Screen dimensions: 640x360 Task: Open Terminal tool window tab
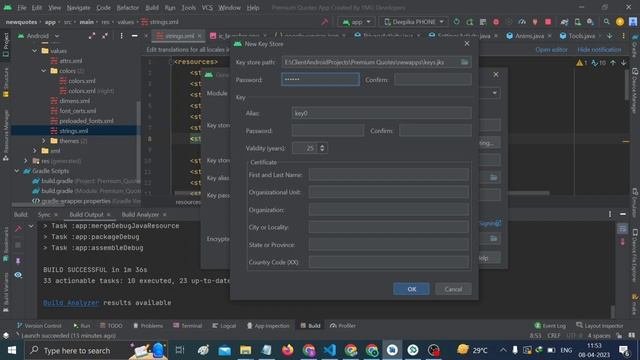187,326
